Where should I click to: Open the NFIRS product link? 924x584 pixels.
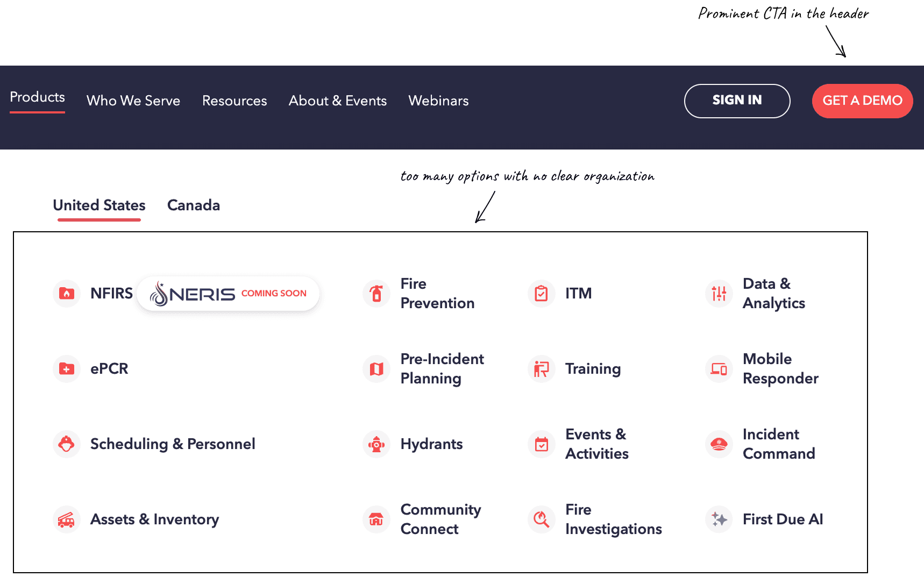pos(111,294)
